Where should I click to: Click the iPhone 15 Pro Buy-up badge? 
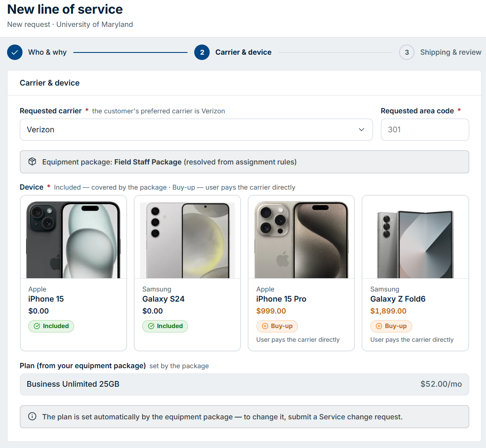point(277,326)
